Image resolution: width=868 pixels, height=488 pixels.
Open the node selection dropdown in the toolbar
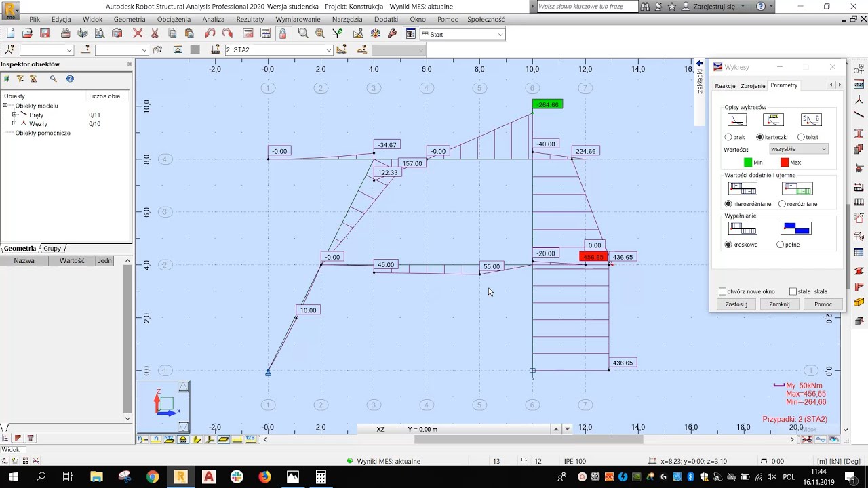click(46, 50)
